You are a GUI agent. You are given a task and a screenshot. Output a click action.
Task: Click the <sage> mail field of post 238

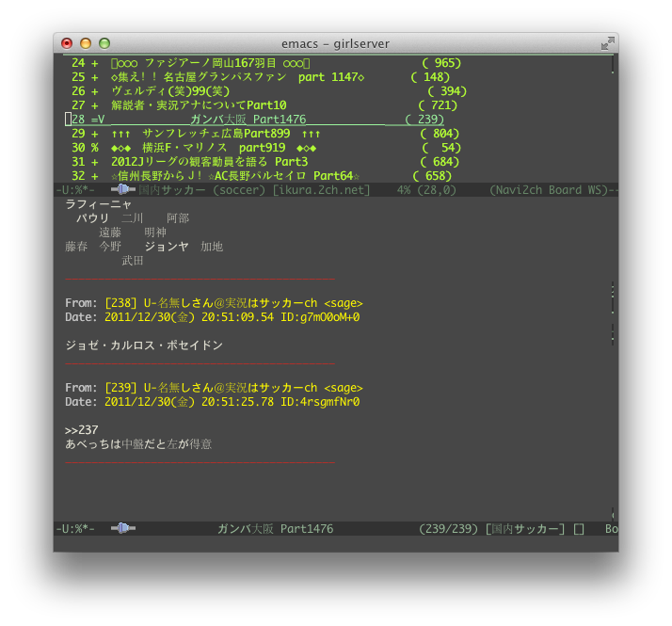[x=344, y=303]
